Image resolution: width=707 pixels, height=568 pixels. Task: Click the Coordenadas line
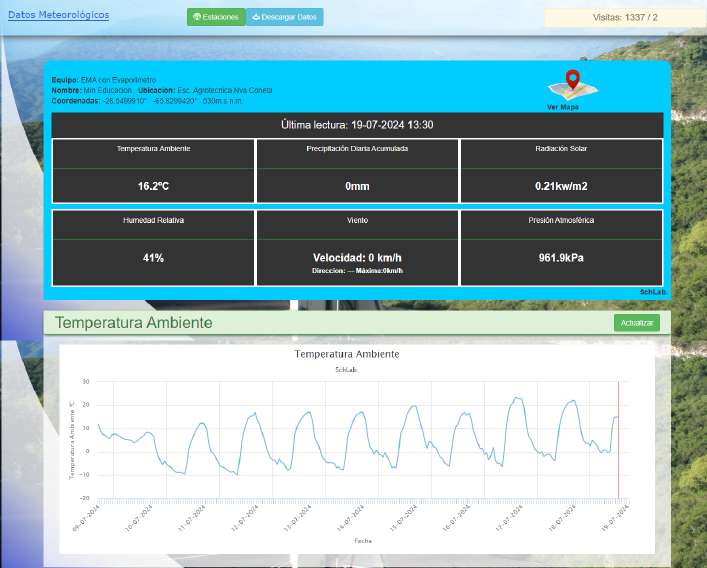click(147, 101)
